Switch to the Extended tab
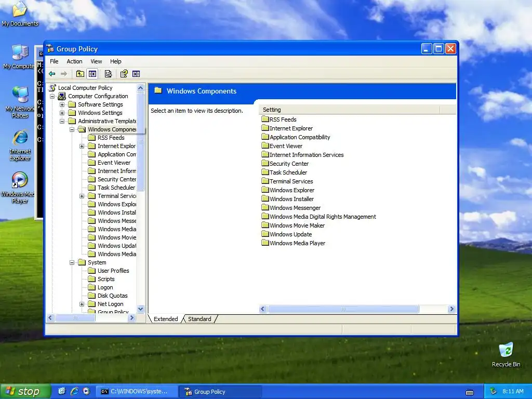 [x=166, y=319]
